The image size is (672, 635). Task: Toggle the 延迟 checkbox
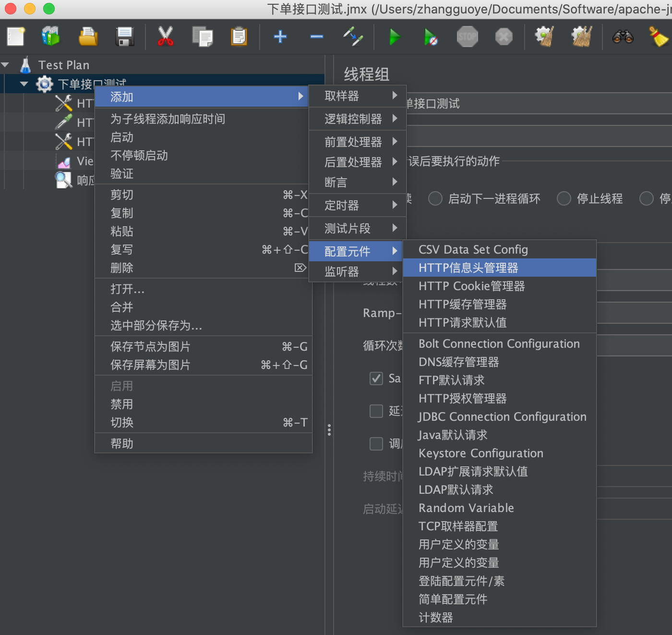tap(376, 411)
